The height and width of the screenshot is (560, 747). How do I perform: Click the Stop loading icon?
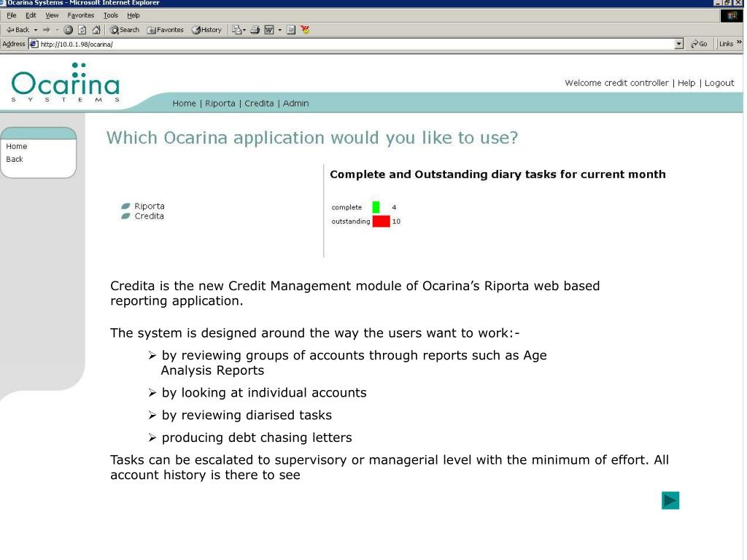click(x=68, y=30)
